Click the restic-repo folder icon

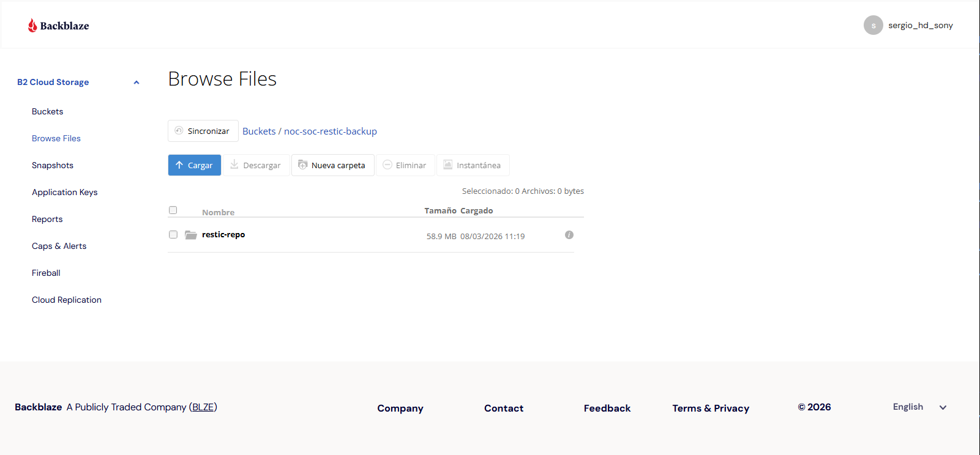pyautogui.click(x=191, y=235)
